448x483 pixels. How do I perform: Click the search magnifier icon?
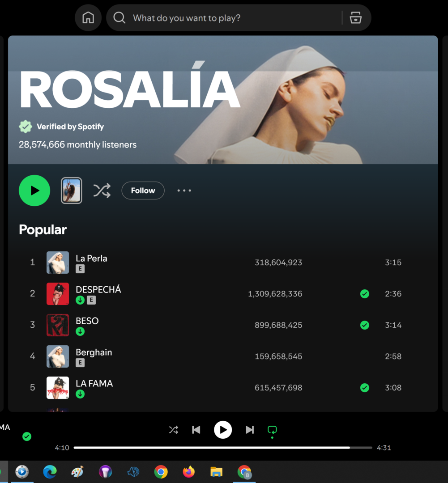point(119,18)
